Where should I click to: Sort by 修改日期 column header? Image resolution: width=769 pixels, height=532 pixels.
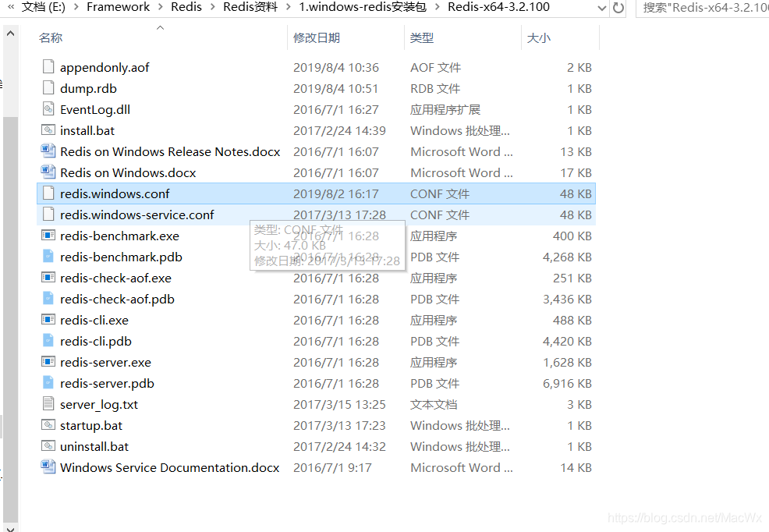[317, 37]
